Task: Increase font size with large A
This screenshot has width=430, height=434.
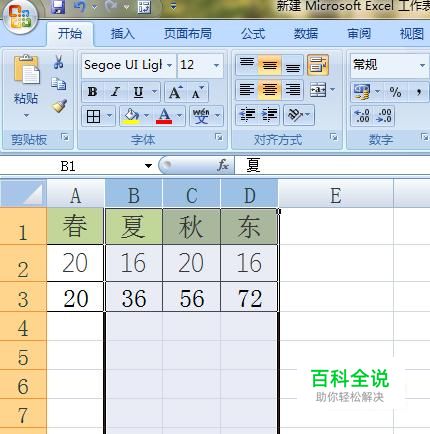Action: [175, 92]
